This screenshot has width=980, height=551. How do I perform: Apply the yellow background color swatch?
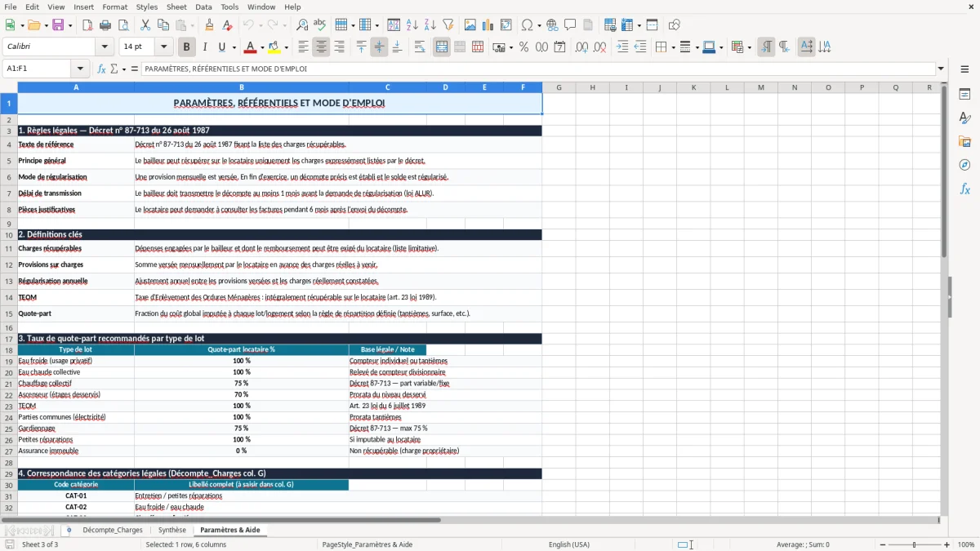click(274, 47)
